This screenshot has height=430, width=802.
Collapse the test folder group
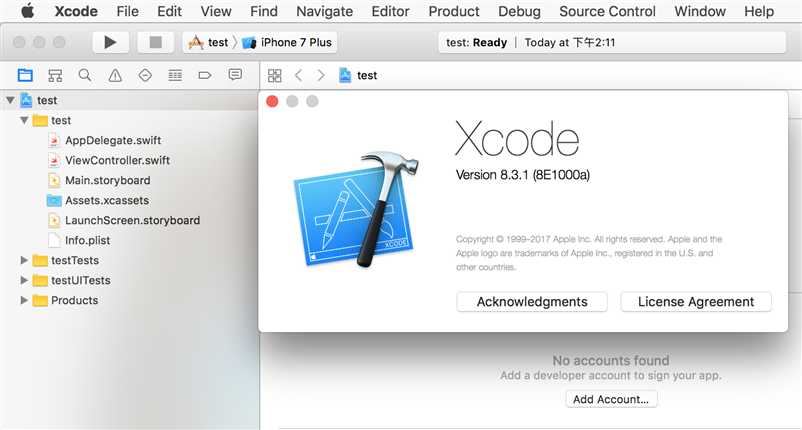(x=24, y=120)
